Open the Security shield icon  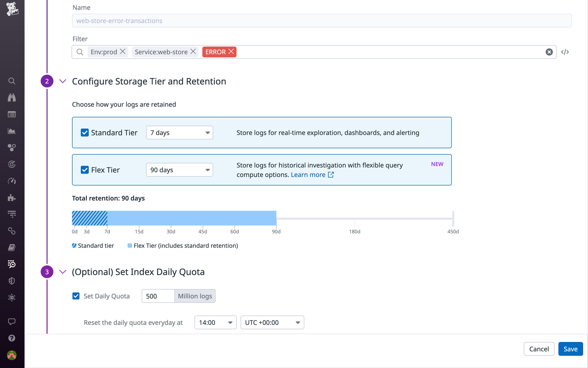click(12, 281)
